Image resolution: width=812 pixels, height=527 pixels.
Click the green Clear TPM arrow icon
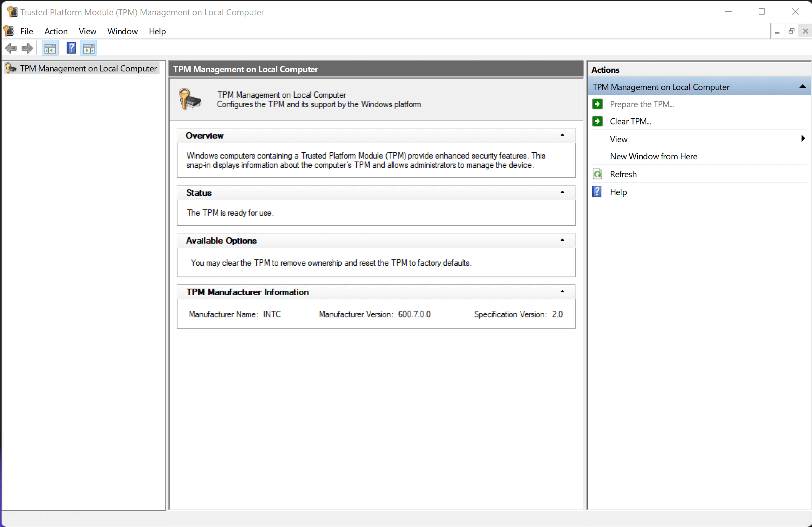[x=598, y=121]
